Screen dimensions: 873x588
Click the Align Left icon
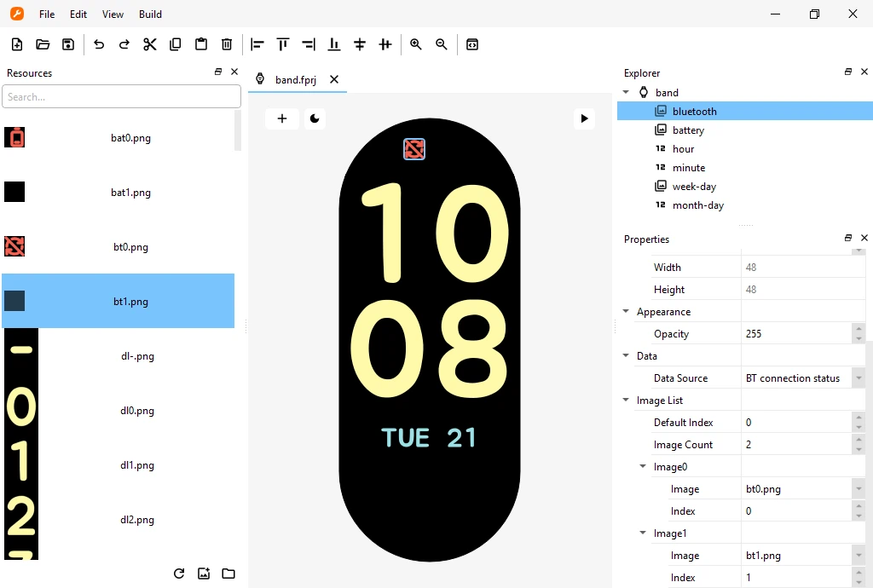click(x=257, y=44)
